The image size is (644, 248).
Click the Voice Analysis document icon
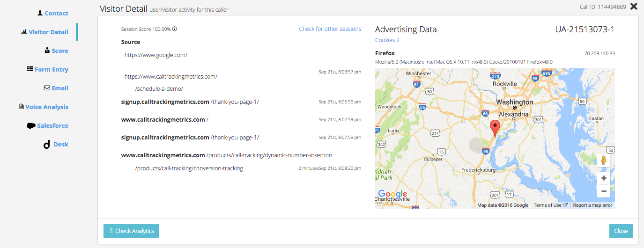pos(21,107)
